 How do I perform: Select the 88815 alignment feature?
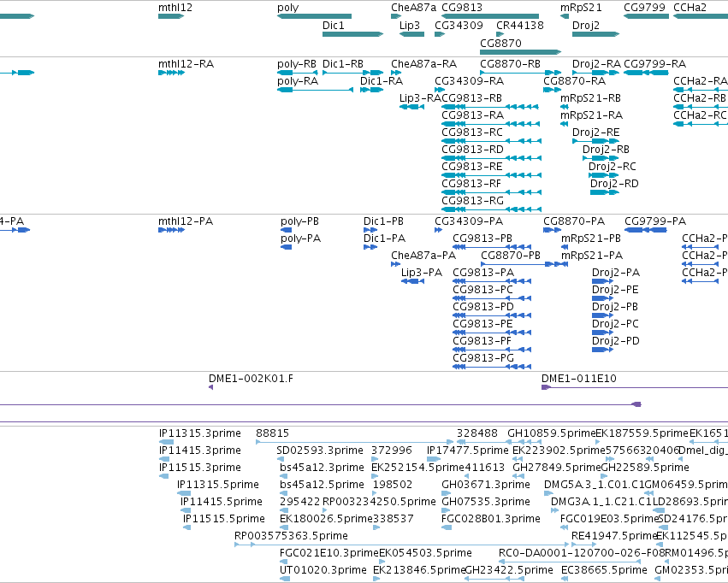(354, 442)
